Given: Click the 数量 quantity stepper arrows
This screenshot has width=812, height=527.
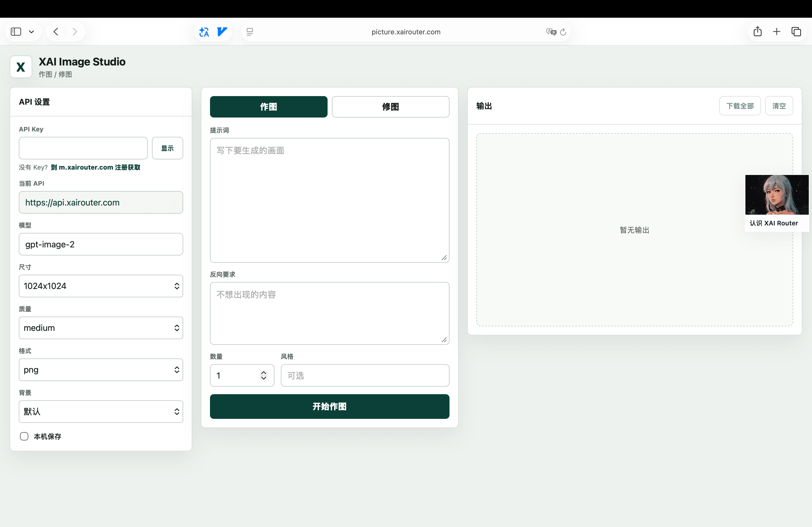Looking at the screenshot, I should click(264, 375).
